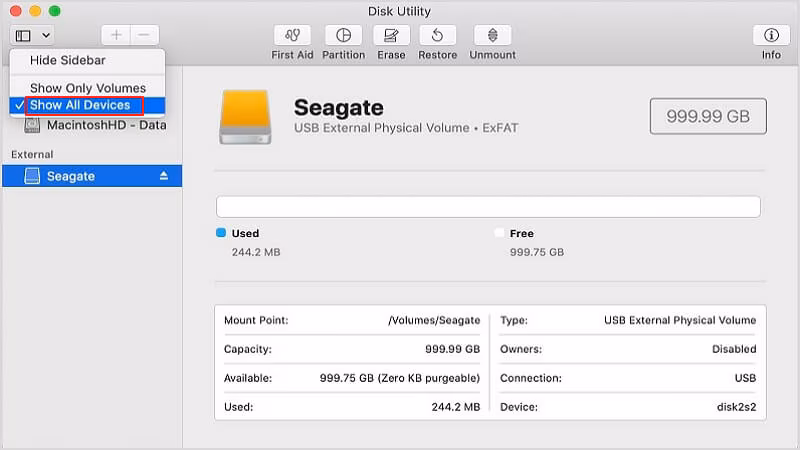Screen dimensions: 800x450
Task: Click the orange Seagate external drive image
Action: [245, 117]
